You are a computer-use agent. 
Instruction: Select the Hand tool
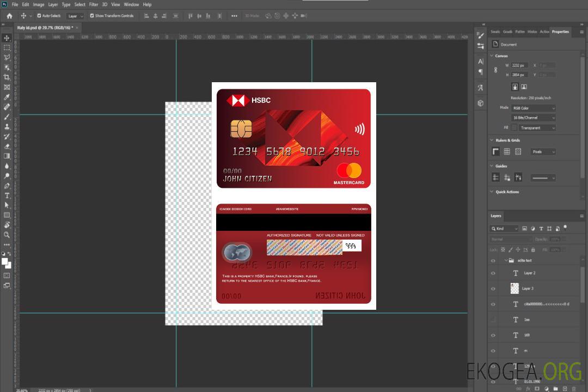[7, 225]
